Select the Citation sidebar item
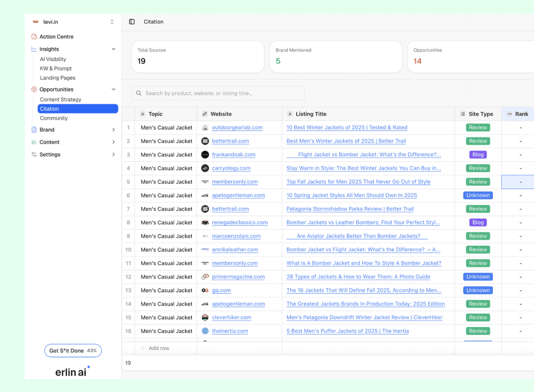Viewport: 534px width, 392px height. click(78, 109)
